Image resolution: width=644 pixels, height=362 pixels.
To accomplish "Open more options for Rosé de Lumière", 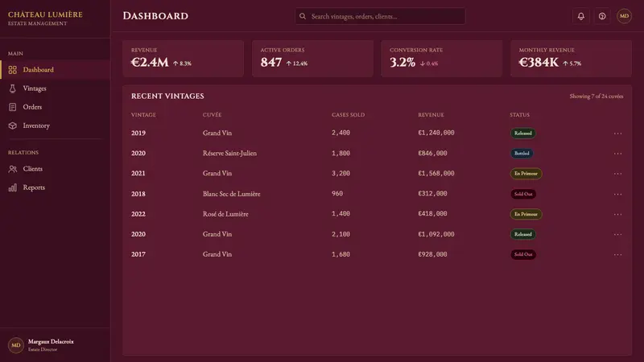I will pos(617,214).
